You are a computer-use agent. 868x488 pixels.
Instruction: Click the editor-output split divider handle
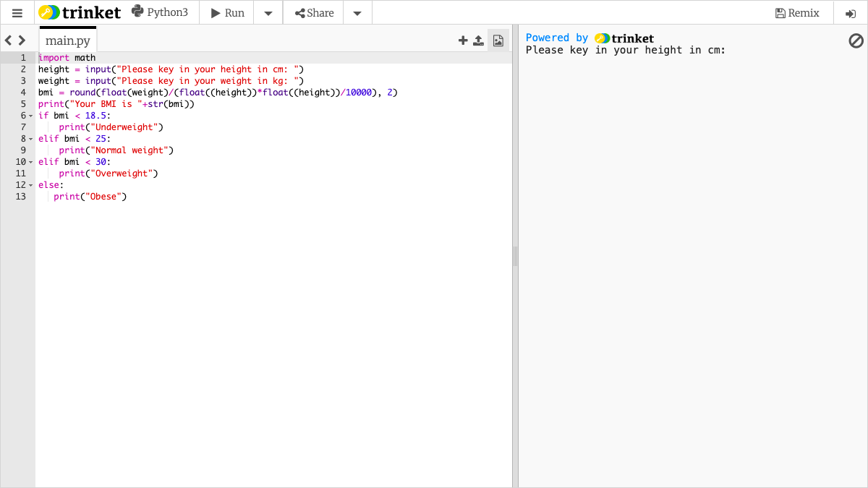516,257
